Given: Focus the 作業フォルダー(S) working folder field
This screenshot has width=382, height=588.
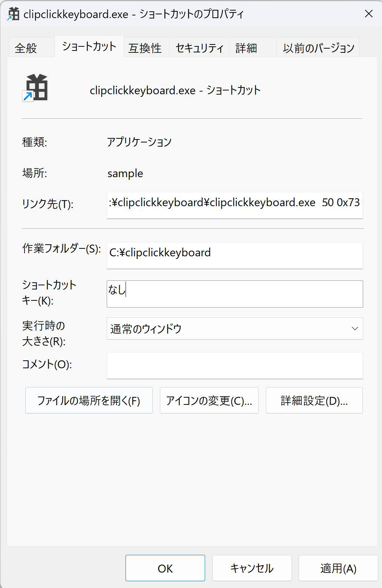Looking at the screenshot, I should (x=235, y=255).
